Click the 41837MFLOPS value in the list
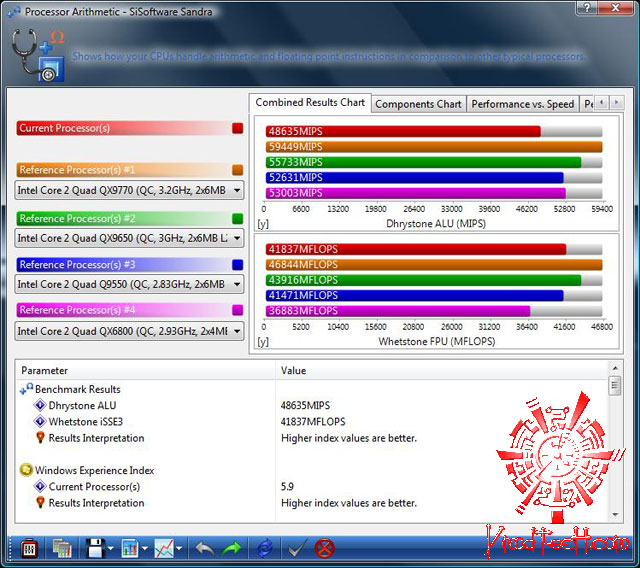 [x=313, y=422]
